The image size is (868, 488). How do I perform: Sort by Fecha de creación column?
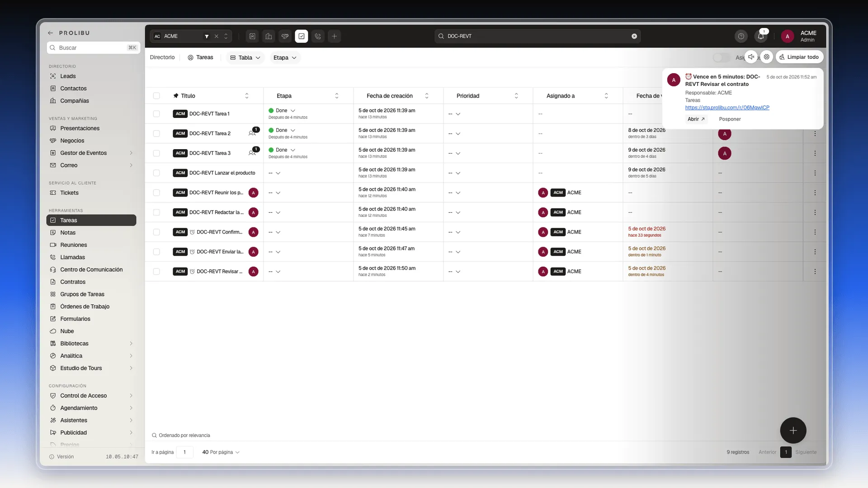tap(427, 96)
